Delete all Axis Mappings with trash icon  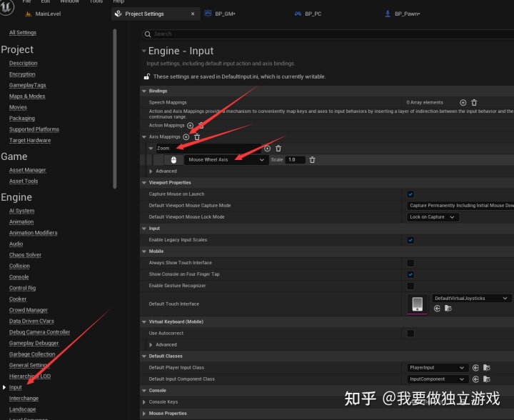pyautogui.click(x=197, y=136)
